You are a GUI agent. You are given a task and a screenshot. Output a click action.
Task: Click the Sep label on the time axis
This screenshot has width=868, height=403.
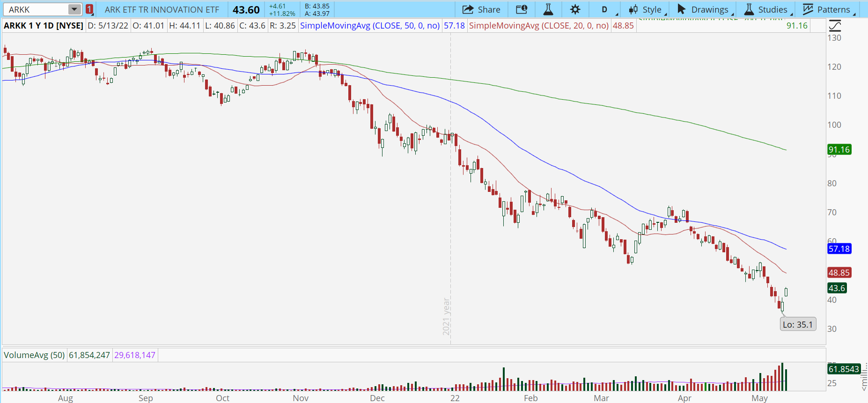146,398
